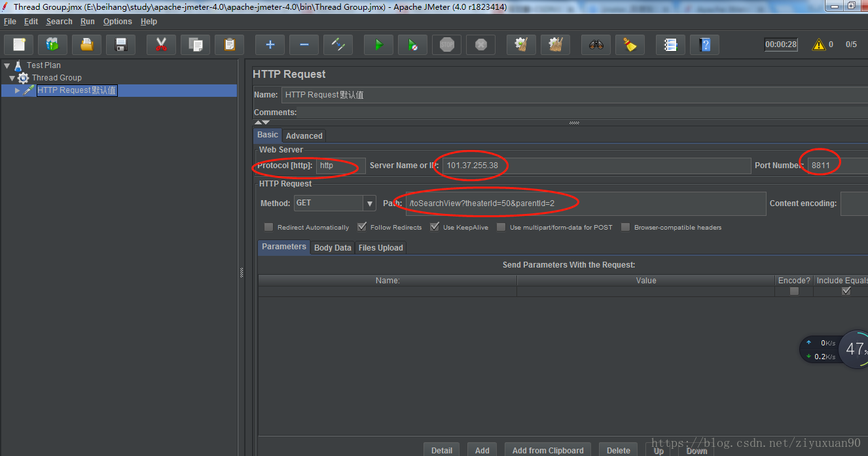Viewport: 868px width, 456px height.
Task: Click Add from Clipboard button
Action: pyautogui.click(x=548, y=450)
